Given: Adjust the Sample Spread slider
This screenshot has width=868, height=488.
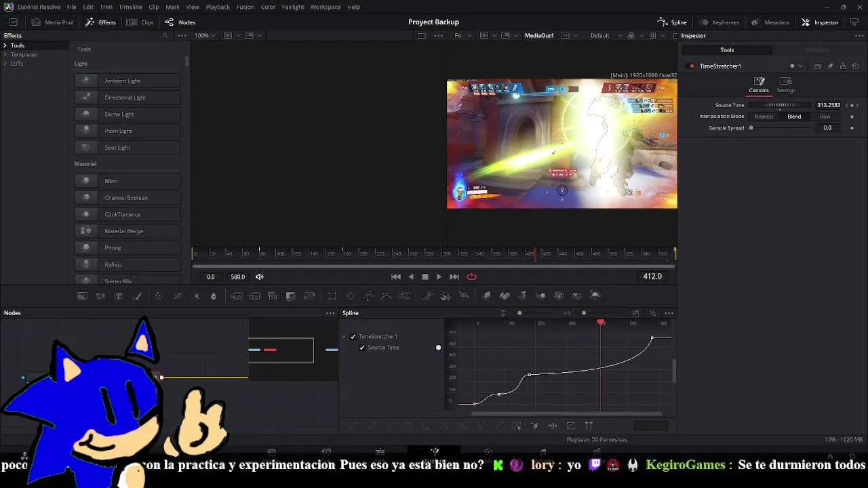Looking at the screenshot, I should [x=779, y=128].
